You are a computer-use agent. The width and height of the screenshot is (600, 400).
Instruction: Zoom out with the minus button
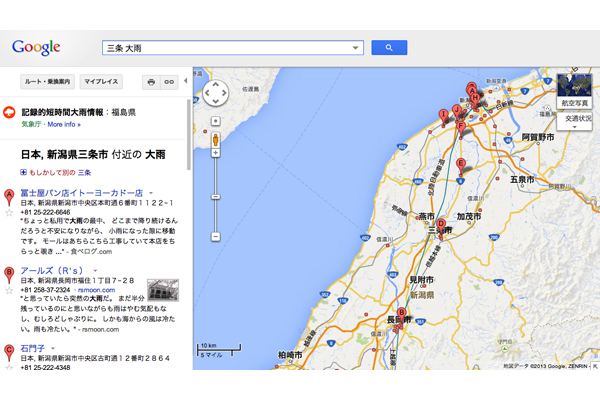(215, 237)
